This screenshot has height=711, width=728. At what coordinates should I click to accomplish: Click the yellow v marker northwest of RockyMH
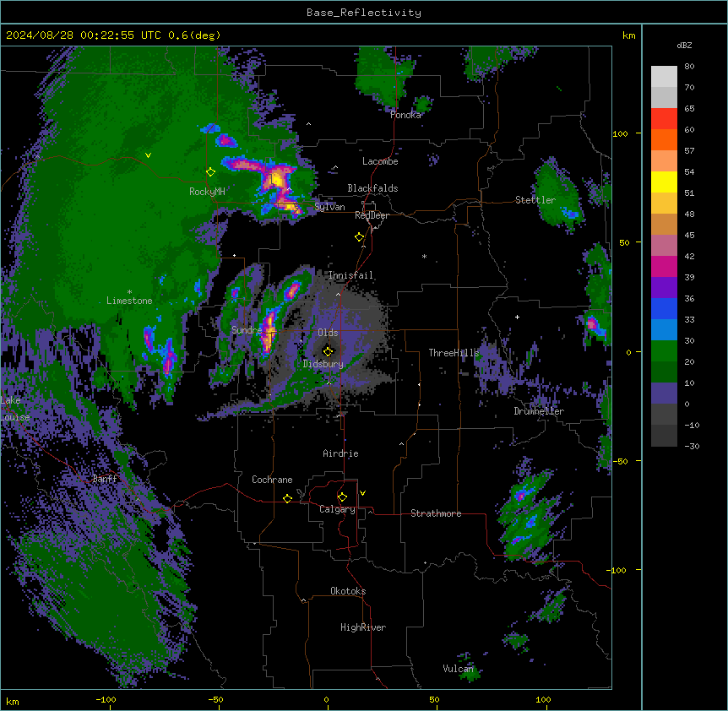pyautogui.click(x=148, y=155)
